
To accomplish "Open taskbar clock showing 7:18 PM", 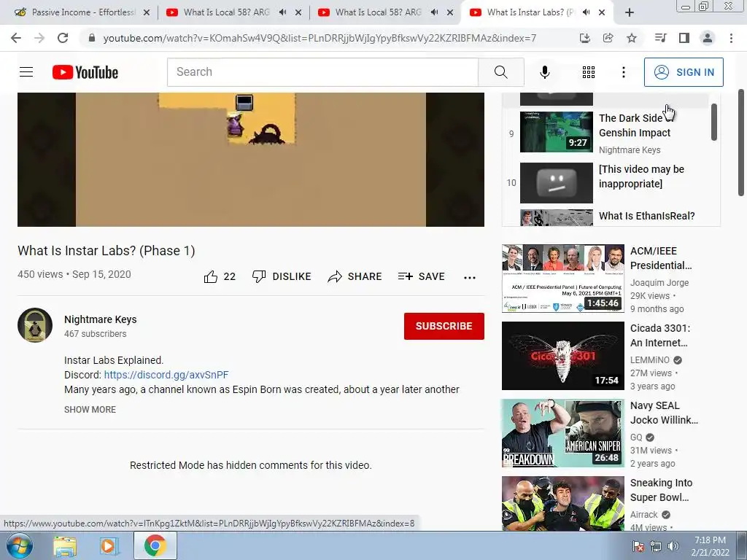I will pos(710,546).
